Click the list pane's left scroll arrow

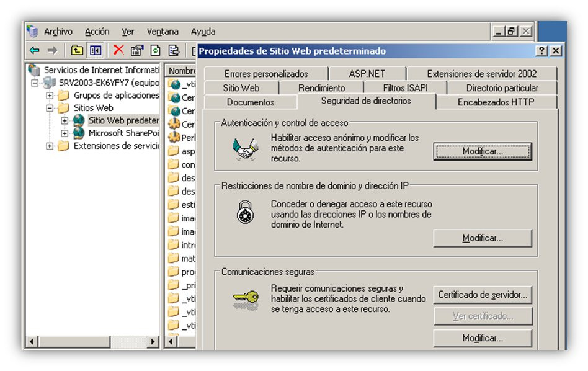coord(171,342)
